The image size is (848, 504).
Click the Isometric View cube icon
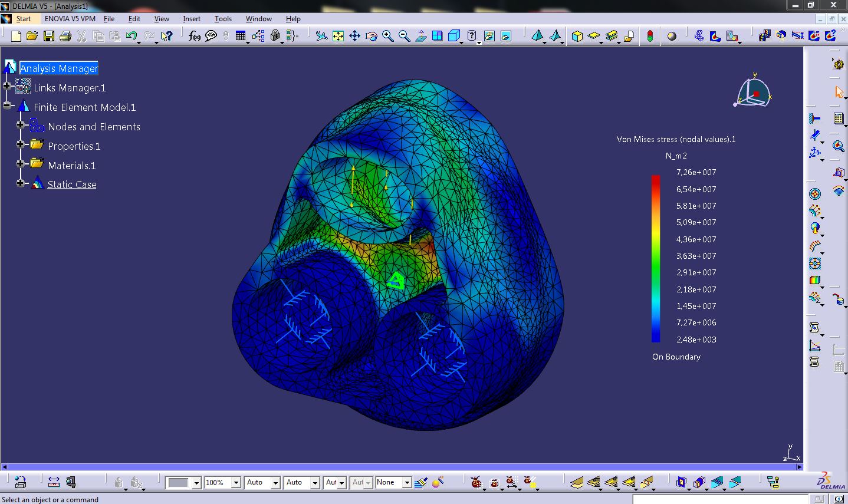tap(453, 37)
